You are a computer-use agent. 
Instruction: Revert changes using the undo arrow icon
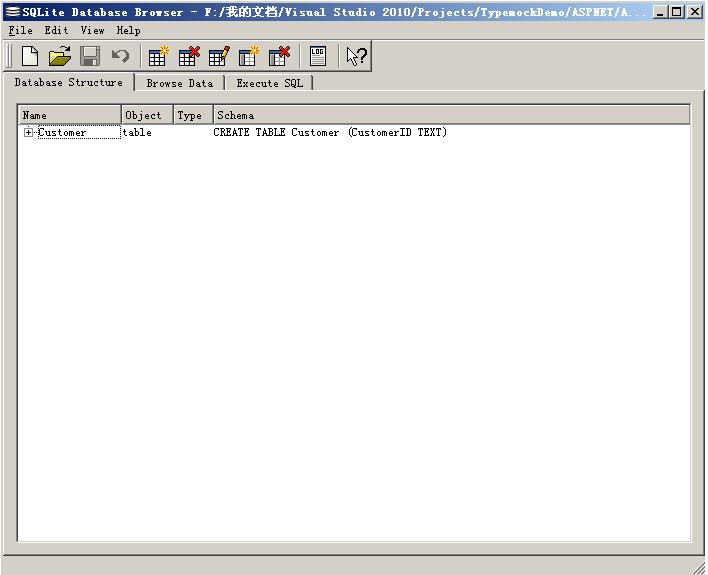(120, 56)
